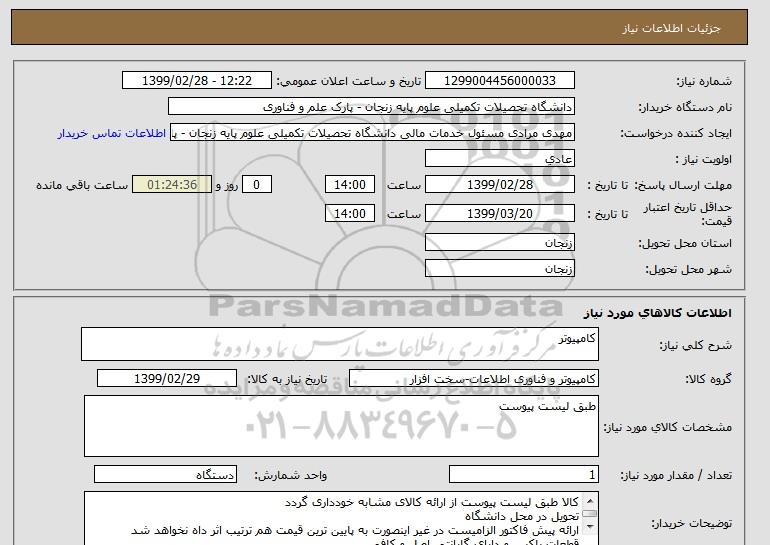Open buyer contact info link اطلاعات تماس خریدار
Screen dimensions: 770x545
click(111, 134)
